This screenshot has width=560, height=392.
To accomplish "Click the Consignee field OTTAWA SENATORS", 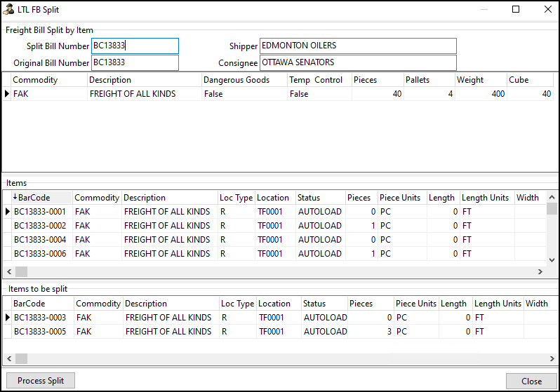I will pos(358,62).
